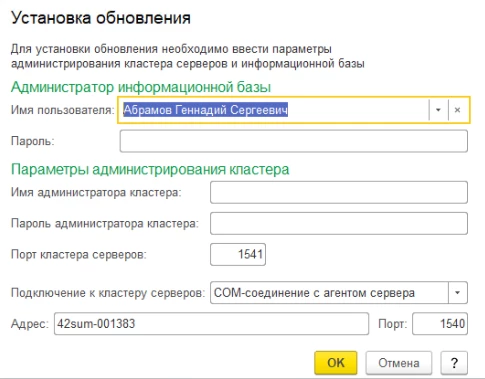The width and height of the screenshot is (485, 379).
Task: Click the Подключение к кластеру серверов label
Action: (x=108, y=293)
